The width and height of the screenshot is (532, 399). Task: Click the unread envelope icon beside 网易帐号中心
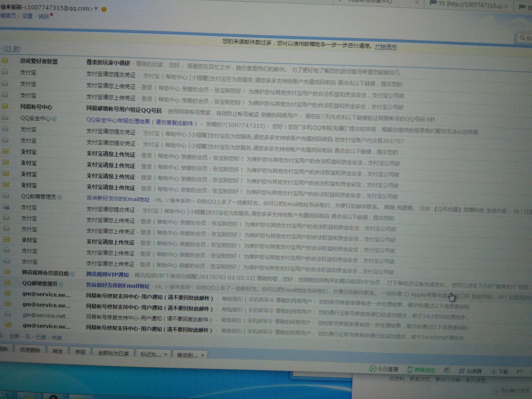pyautogui.click(x=5, y=106)
